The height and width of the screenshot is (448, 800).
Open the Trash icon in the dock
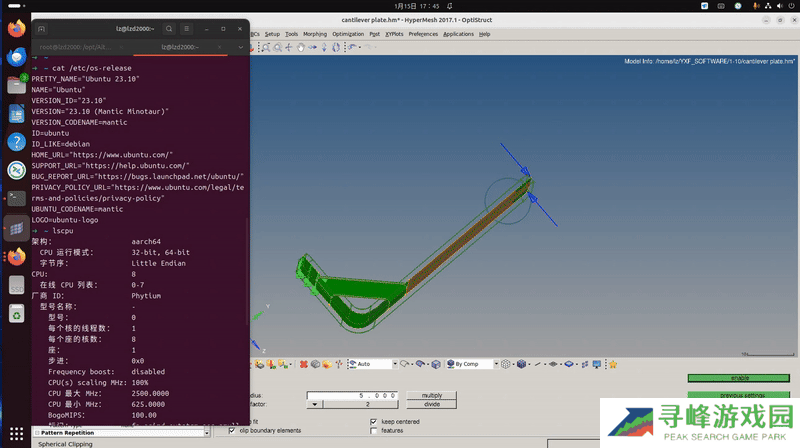pos(16,314)
